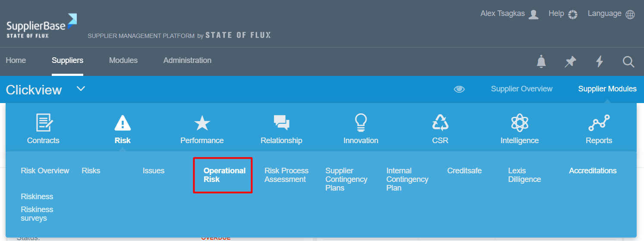
Task: Open the Contracts module icon
Action: (x=44, y=123)
